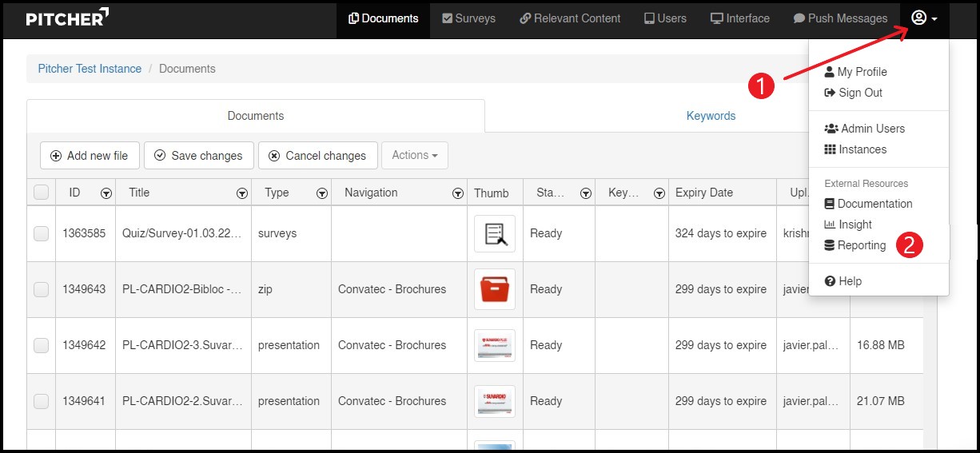Click survey thumbnail icon for Quiz/Survey row
The image size is (980, 453).
[x=495, y=233]
